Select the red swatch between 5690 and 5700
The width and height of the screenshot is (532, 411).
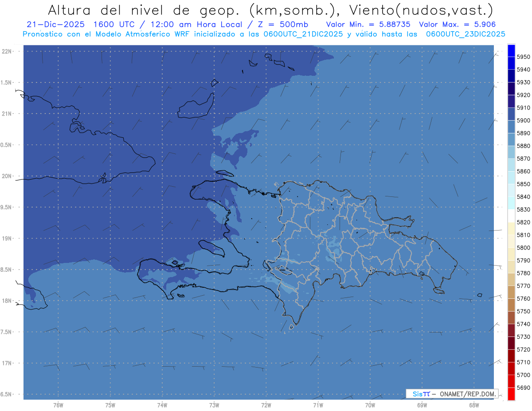[x=511, y=381]
